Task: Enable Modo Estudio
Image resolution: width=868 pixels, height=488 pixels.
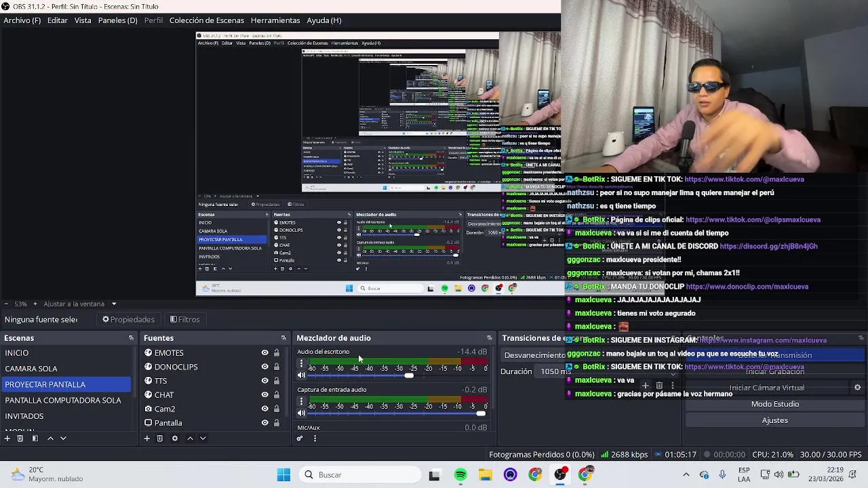Action: click(x=774, y=404)
